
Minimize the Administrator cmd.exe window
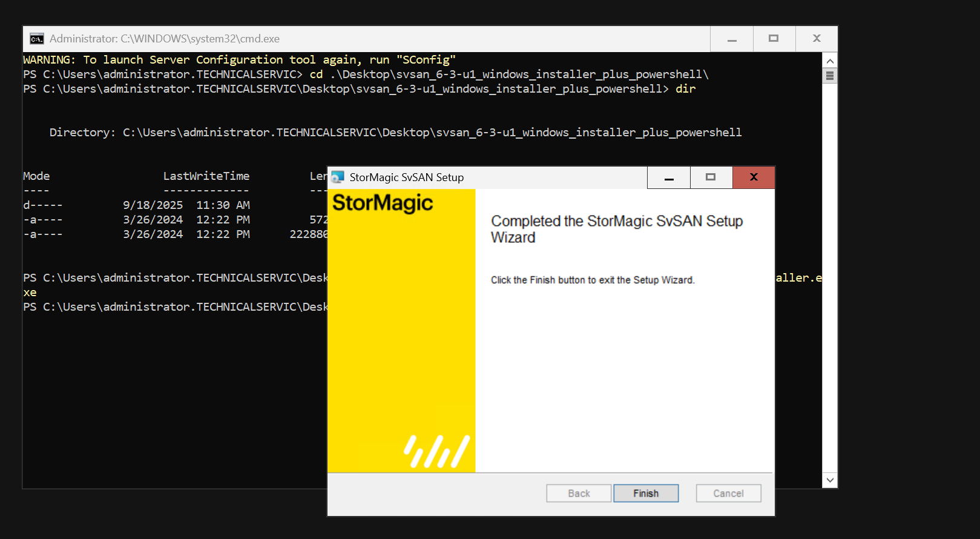coord(732,39)
